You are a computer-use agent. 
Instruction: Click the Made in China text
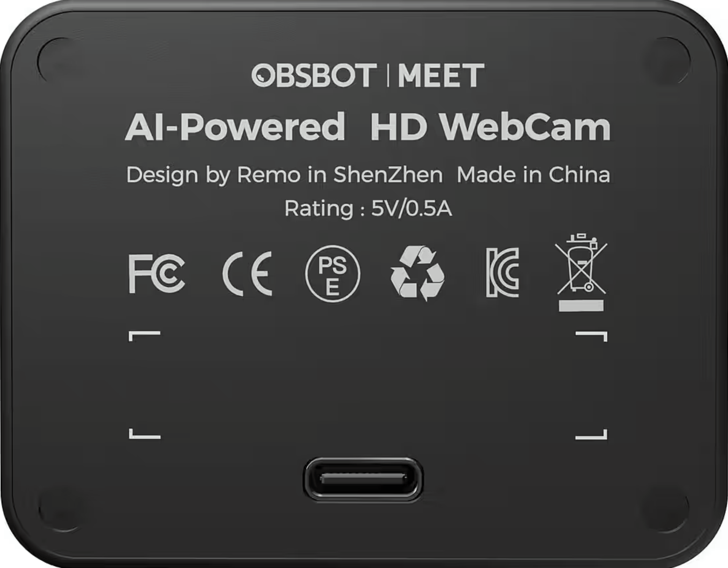coord(534,175)
